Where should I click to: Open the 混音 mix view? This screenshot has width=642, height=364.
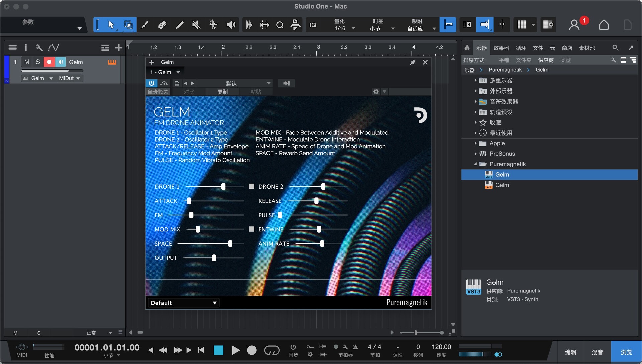point(597,352)
